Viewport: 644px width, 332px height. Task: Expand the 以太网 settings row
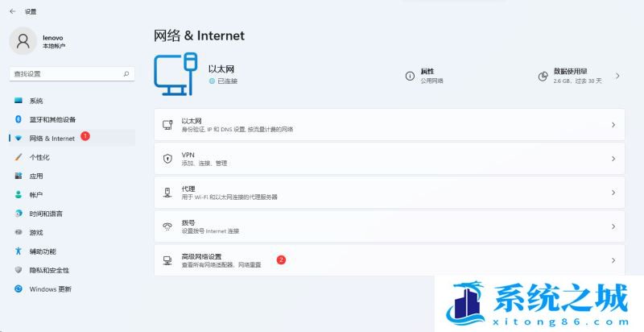(x=389, y=125)
